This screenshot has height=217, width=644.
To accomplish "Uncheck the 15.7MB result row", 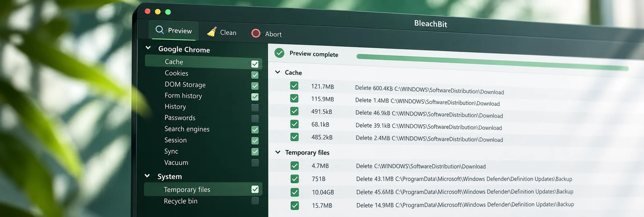I will (x=295, y=205).
